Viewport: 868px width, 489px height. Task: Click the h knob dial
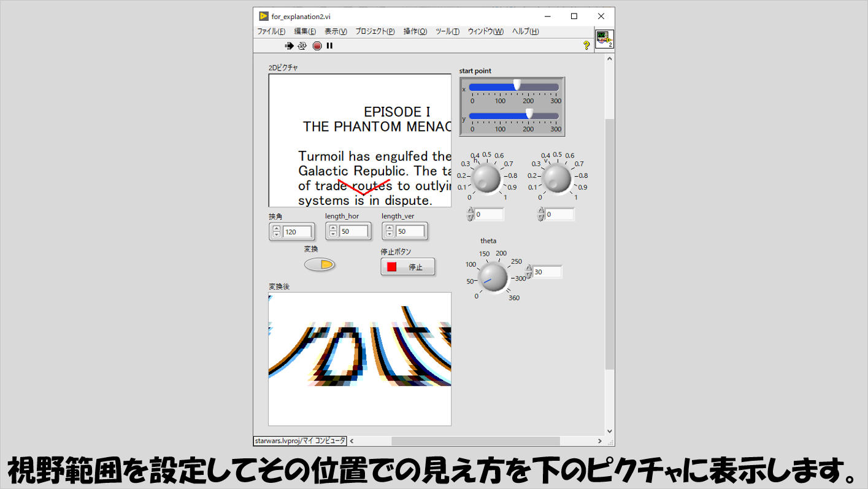(486, 179)
